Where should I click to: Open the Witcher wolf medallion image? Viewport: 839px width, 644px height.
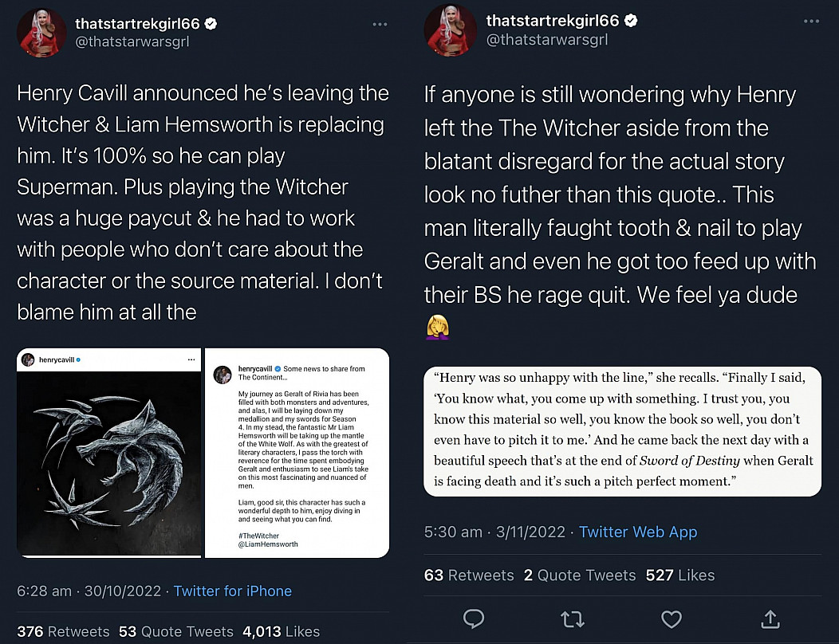click(108, 453)
